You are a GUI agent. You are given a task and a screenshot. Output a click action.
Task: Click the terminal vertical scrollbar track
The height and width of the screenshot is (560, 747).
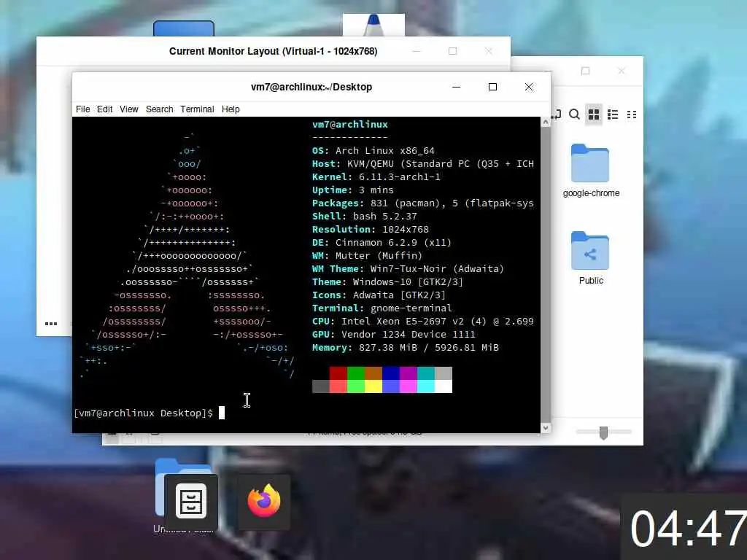(546, 275)
